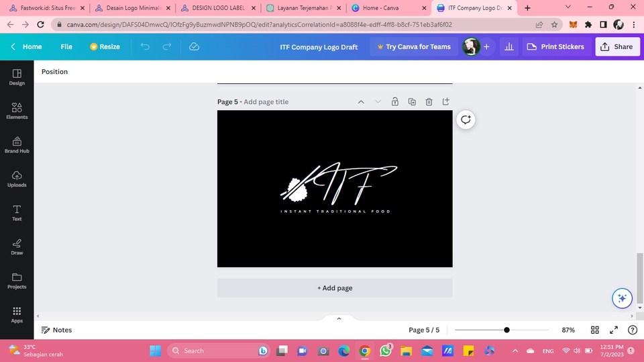
Task: Click Try Canva for Teams
Action: [x=414, y=46]
